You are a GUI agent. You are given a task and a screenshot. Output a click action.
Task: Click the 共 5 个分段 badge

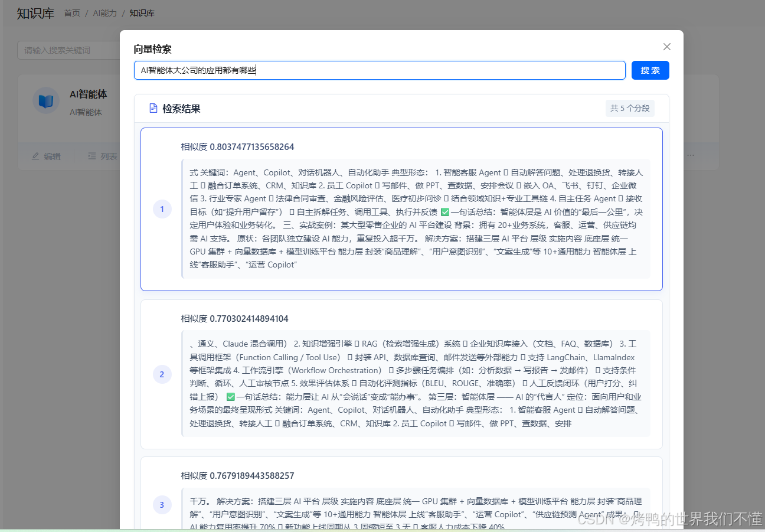630,109
